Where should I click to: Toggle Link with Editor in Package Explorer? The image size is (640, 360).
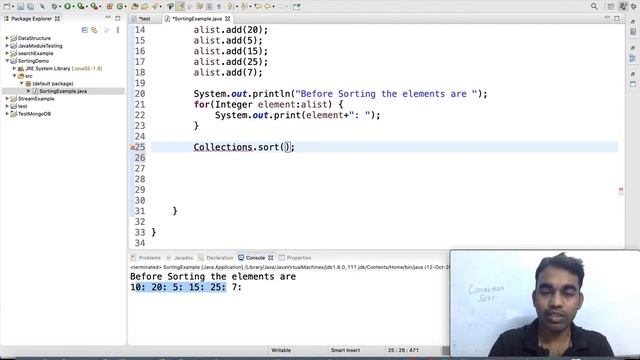coord(94,30)
